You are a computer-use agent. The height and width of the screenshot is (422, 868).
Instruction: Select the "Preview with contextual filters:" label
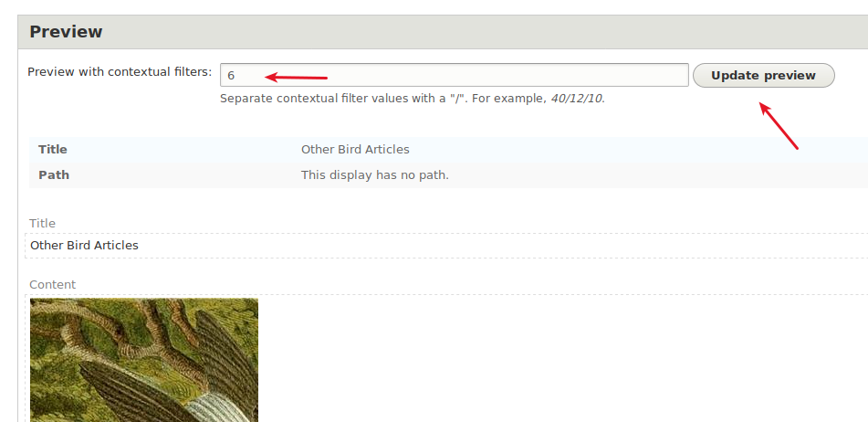click(120, 72)
